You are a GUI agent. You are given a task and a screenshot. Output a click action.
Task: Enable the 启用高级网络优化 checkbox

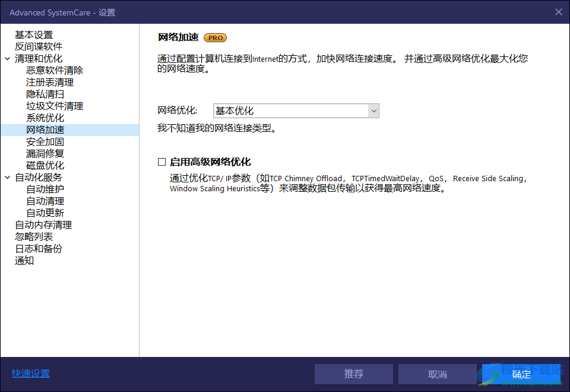161,162
